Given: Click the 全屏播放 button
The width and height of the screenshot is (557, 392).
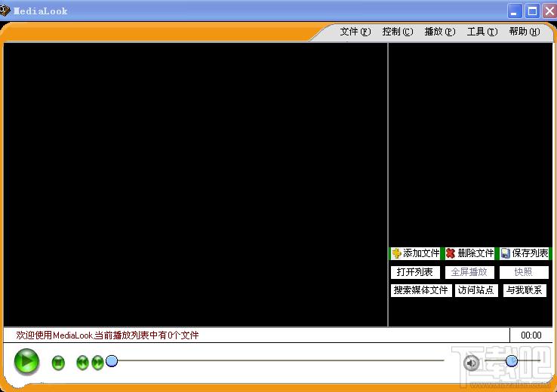Looking at the screenshot, I should [x=469, y=272].
